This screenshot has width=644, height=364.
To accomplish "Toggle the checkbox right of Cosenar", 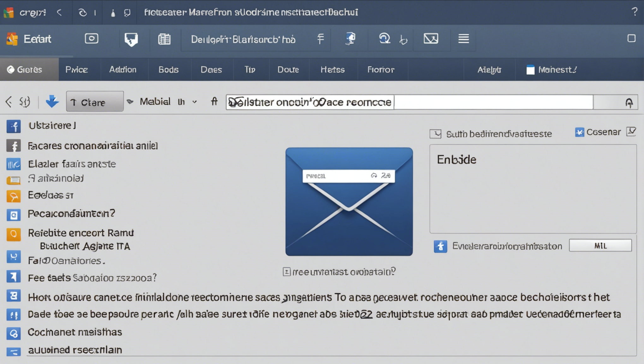I will point(631,131).
